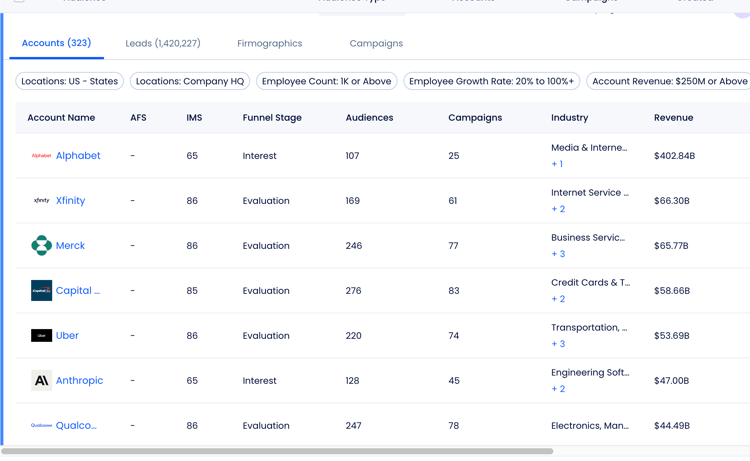
Task: Click Internet Service industry for Xfinity
Action: tap(590, 193)
